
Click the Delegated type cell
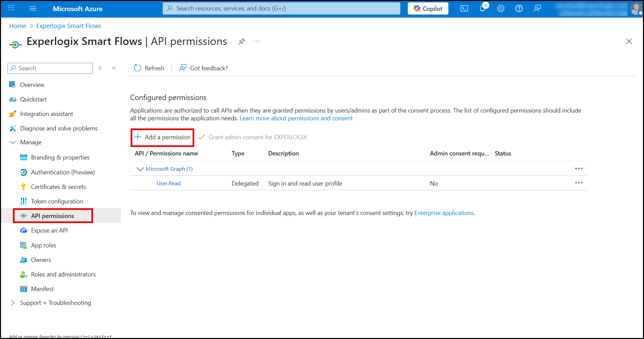click(245, 183)
